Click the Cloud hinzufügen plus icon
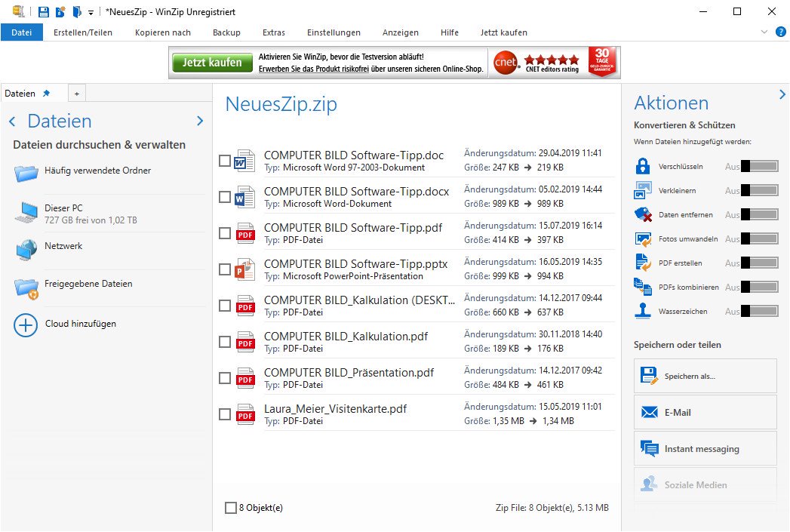790x532 pixels. (26, 325)
